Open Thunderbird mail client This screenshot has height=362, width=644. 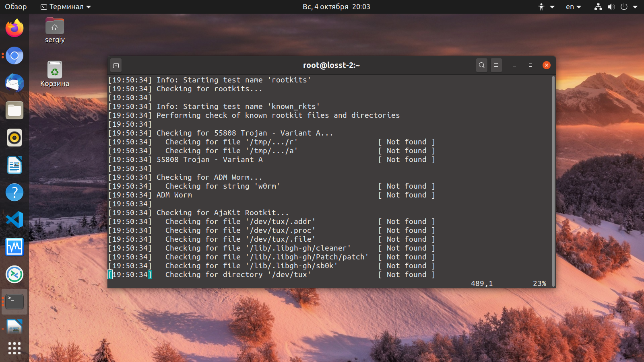coord(14,83)
